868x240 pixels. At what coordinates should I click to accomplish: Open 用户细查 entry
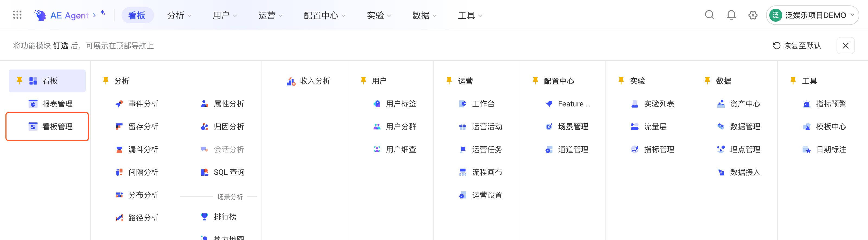(401, 149)
